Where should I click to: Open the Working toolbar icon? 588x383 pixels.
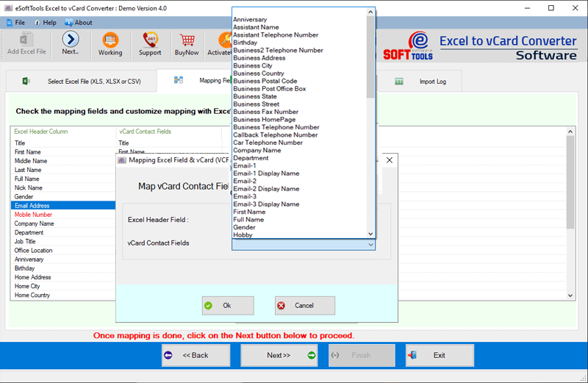tap(110, 44)
